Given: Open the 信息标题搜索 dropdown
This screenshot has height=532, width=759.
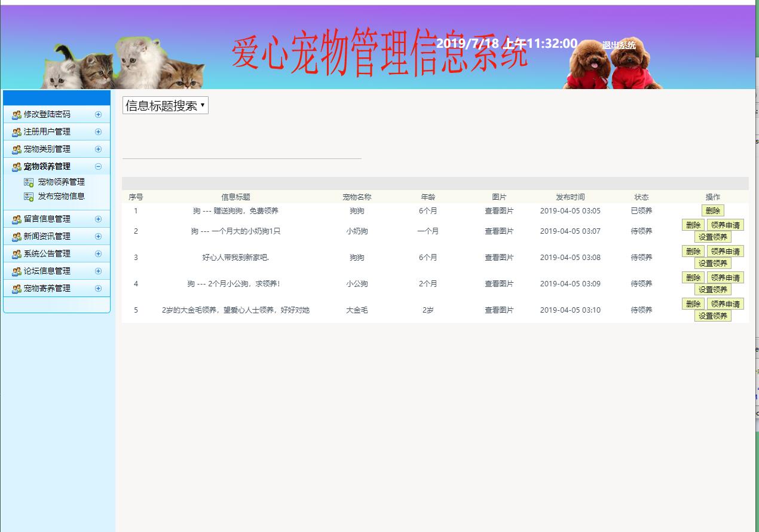Looking at the screenshot, I should 165,105.
